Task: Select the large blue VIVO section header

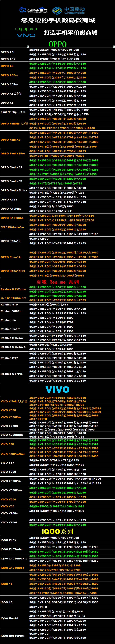Action: (x=58, y=389)
